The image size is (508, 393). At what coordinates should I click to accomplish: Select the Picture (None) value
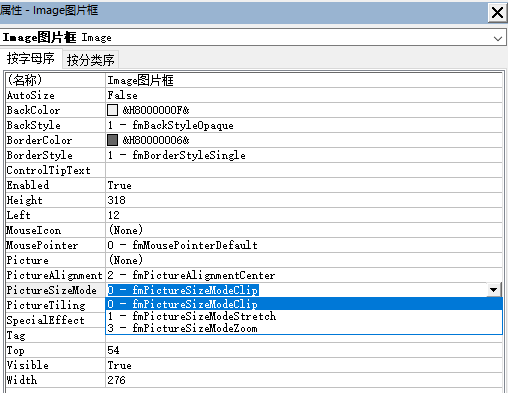[x=304, y=260]
